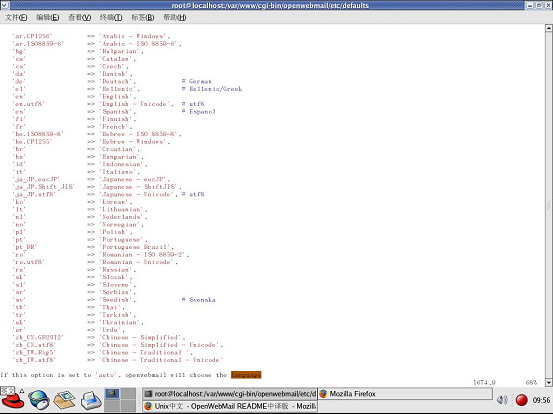Click the scrollbar up arrow
The width and height of the screenshot is (553, 414).
tap(549, 28)
